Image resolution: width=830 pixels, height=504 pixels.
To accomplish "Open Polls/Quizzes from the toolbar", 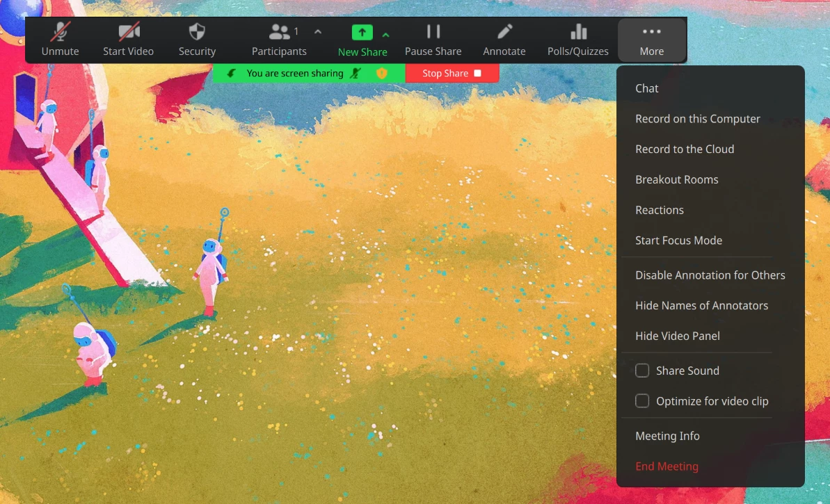I will pos(578,40).
